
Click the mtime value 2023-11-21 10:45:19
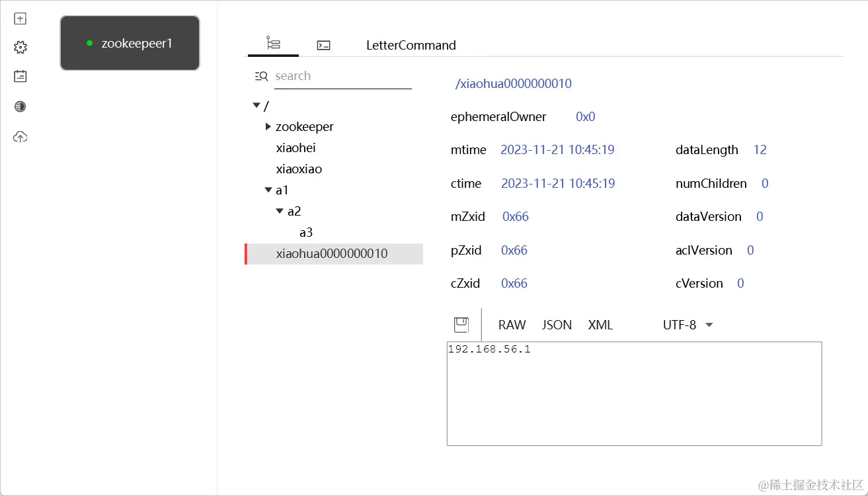point(557,150)
